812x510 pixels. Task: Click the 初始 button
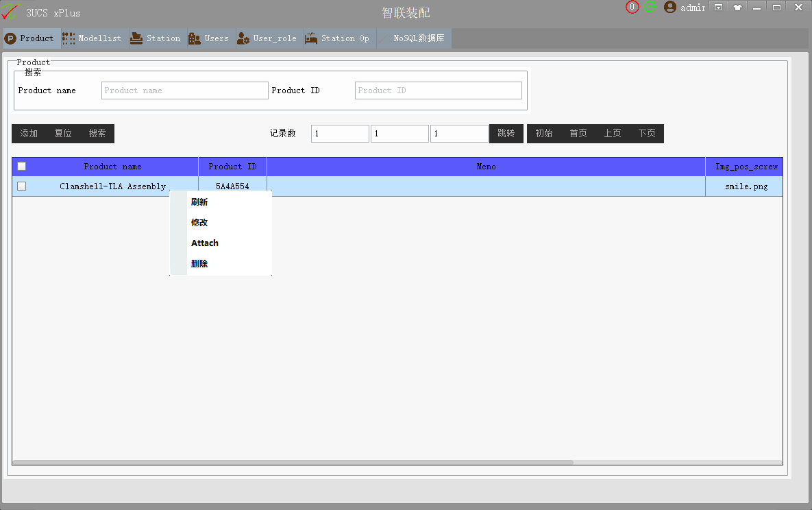(x=544, y=134)
